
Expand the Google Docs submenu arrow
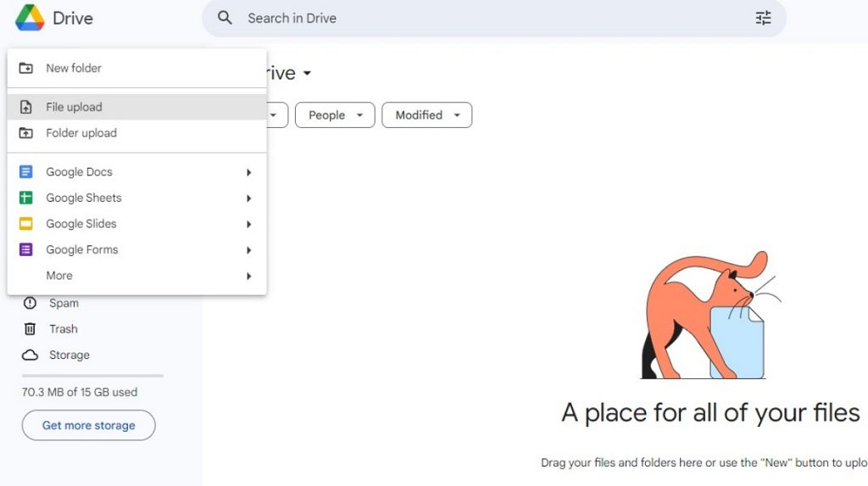[x=248, y=172]
